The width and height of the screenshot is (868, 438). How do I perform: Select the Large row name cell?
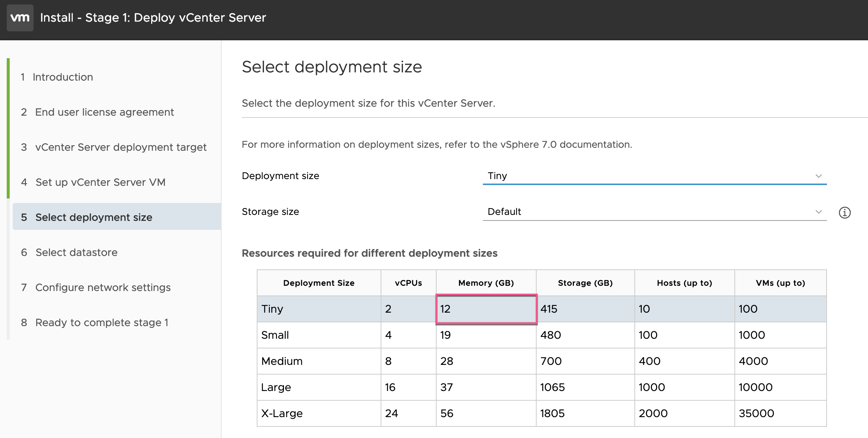[319, 387]
